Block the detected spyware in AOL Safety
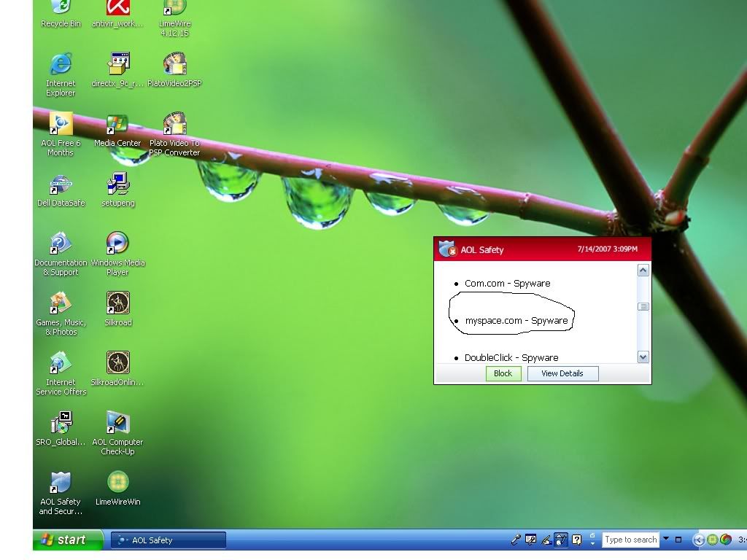 point(503,373)
